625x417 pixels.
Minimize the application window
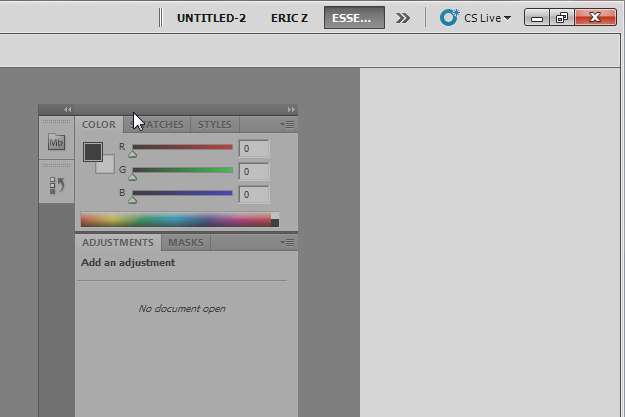click(537, 18)
